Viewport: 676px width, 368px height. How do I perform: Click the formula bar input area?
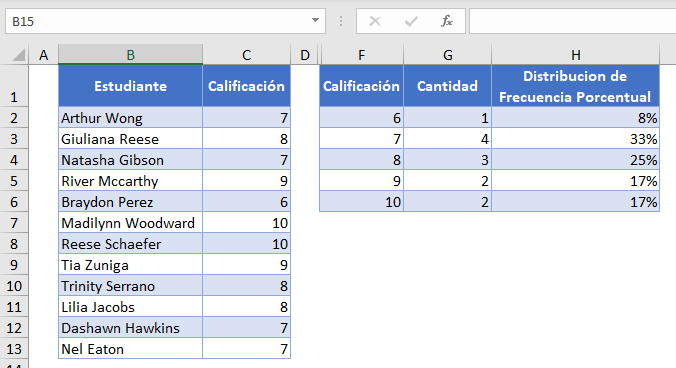click(x=573, y=21)
